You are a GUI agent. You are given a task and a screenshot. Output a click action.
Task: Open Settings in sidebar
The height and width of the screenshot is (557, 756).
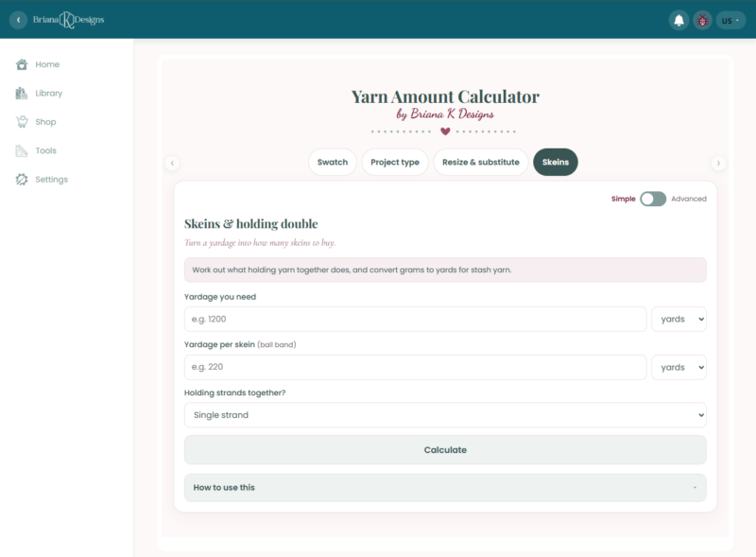pos(52,179)
